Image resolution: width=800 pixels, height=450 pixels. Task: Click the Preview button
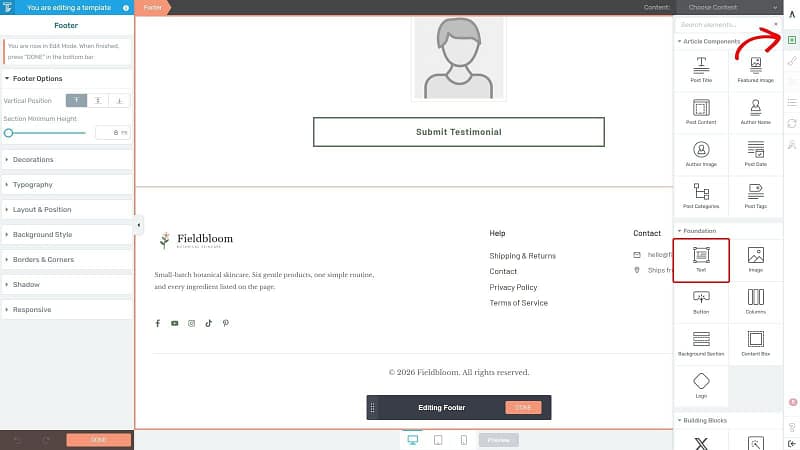coord(498,440)
